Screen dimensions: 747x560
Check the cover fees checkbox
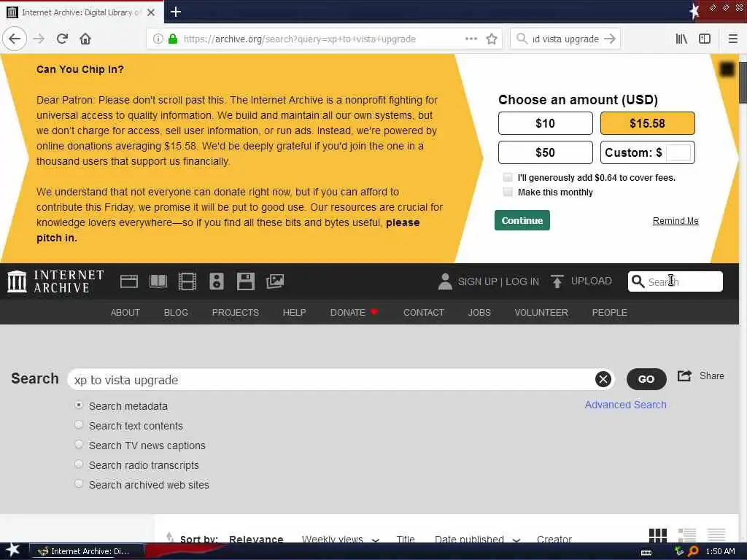coord(508,178)
